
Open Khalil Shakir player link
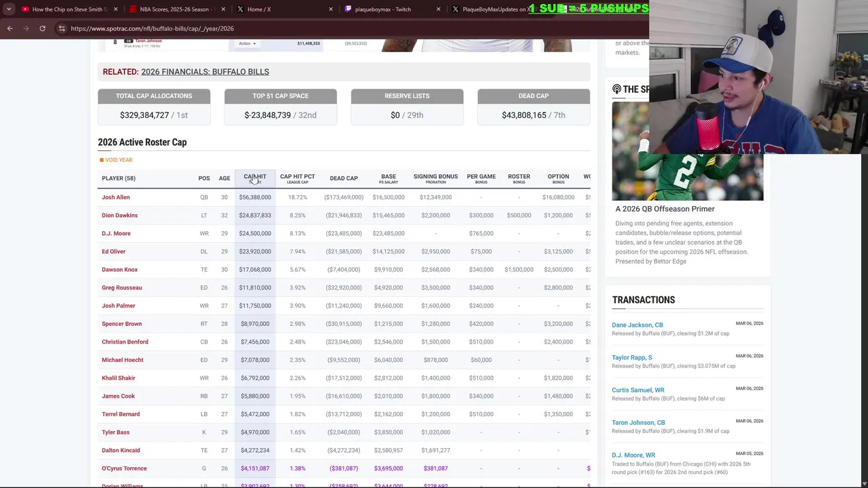(x=119, y=378)
